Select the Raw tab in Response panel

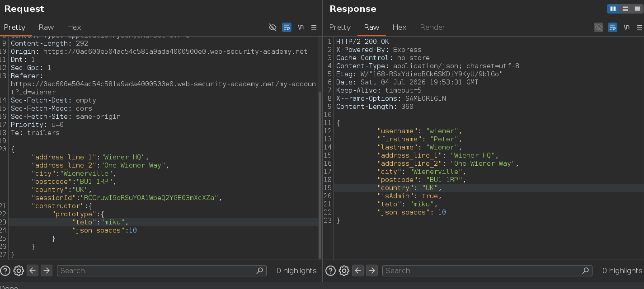[371, 27]
